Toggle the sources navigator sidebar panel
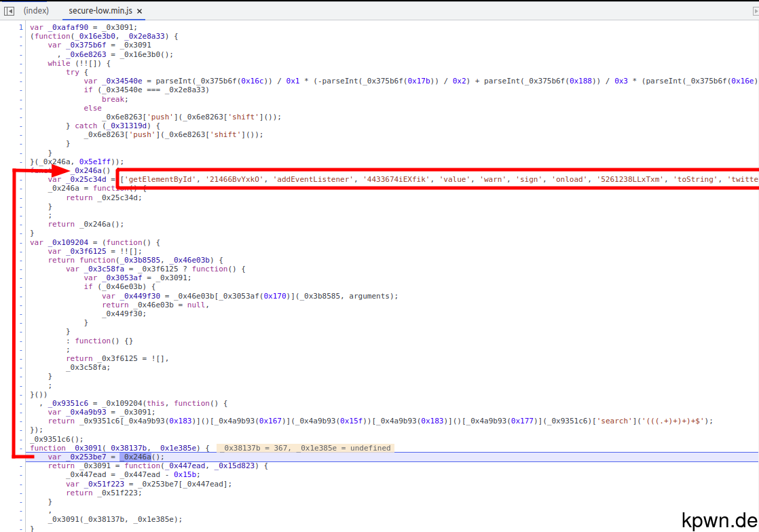Viewport: 759px width, 532px height. click(x=8, y=10)
